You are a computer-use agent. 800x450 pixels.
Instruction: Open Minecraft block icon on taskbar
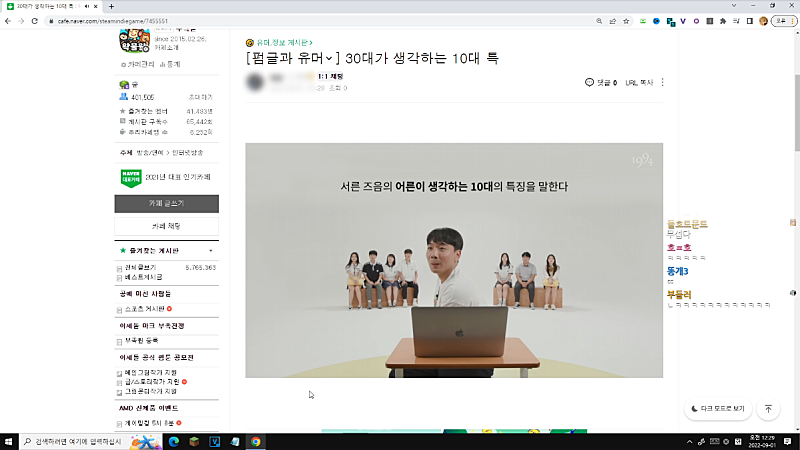[x=194, y=441]
